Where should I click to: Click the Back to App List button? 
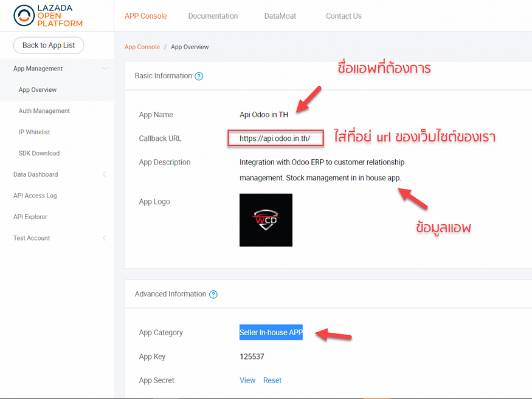pos(49,45)
